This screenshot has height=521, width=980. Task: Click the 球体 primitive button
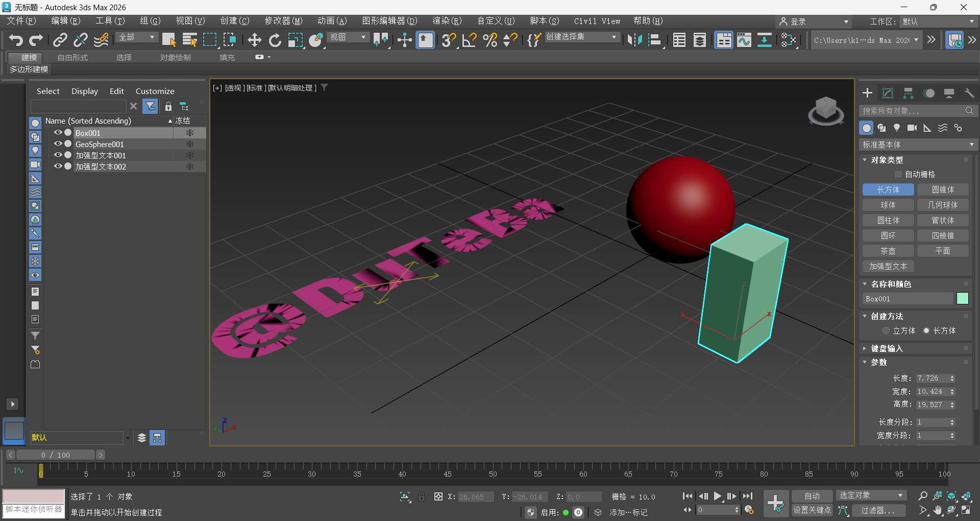pyautogui.click(x=888, y=205)
